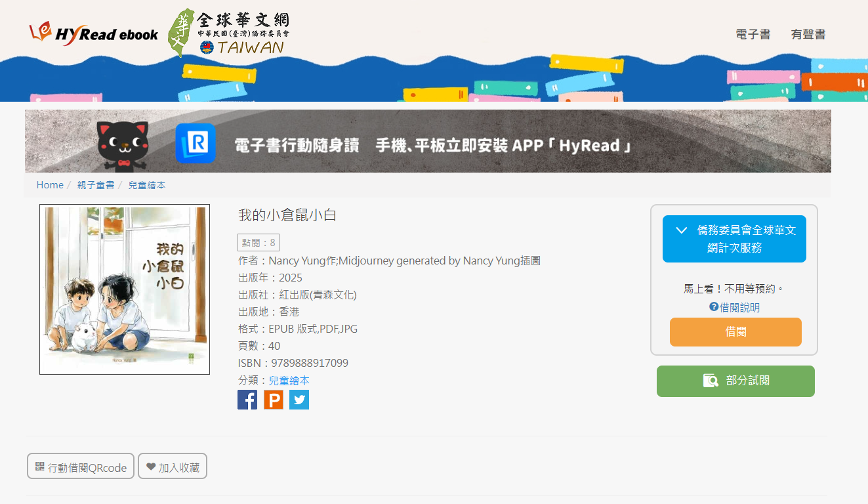Click the 兒童繪本 category link beside 分類
Screen dimensions: 868x504
(x=289, y=381)
